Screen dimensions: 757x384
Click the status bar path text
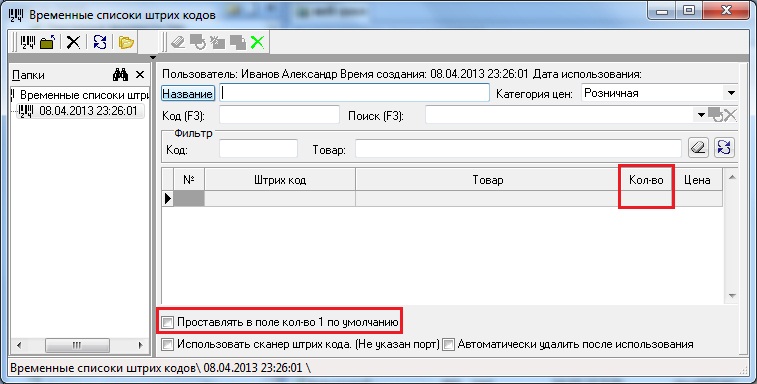click(x=160, y=368)
